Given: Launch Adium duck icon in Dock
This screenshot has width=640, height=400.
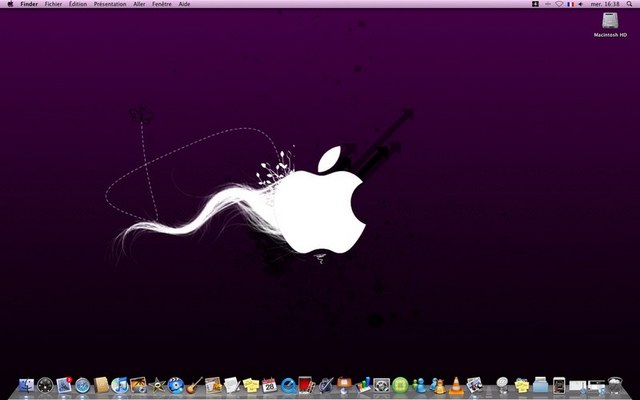Looking at the screenshot, I should click(x=438, y=385).
